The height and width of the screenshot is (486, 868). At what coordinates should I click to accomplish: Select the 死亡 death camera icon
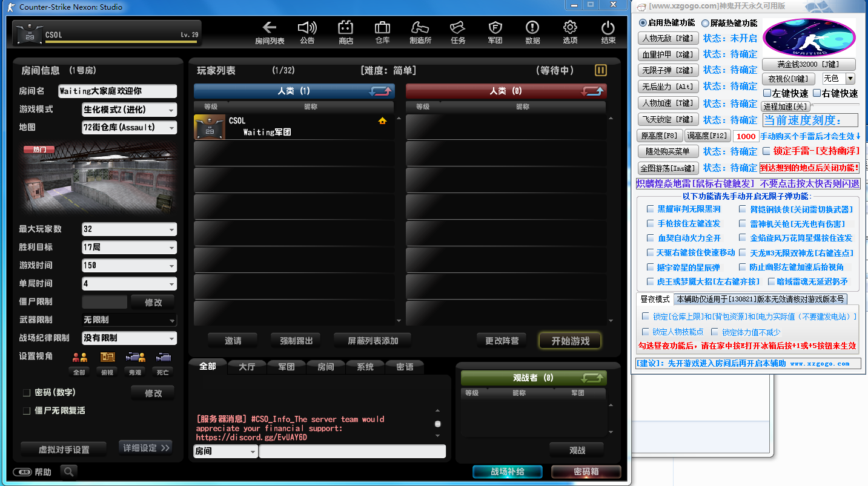[163, 358]
